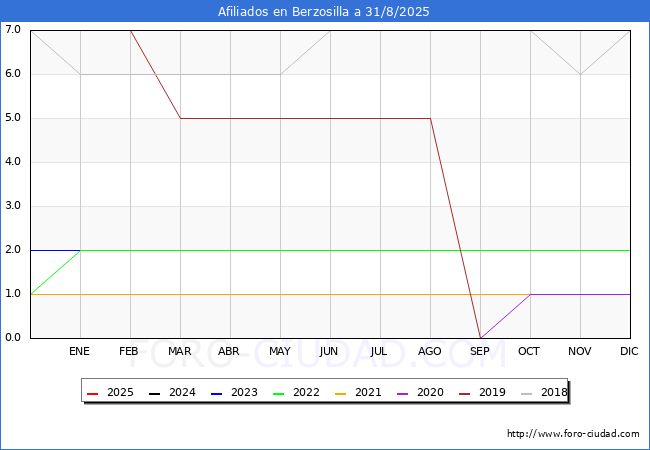Click the ENE month axis label
The image size is (650, 450).
pos(79,351)
